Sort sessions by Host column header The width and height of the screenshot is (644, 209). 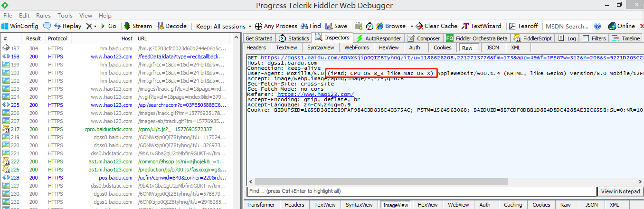(127, 38)
